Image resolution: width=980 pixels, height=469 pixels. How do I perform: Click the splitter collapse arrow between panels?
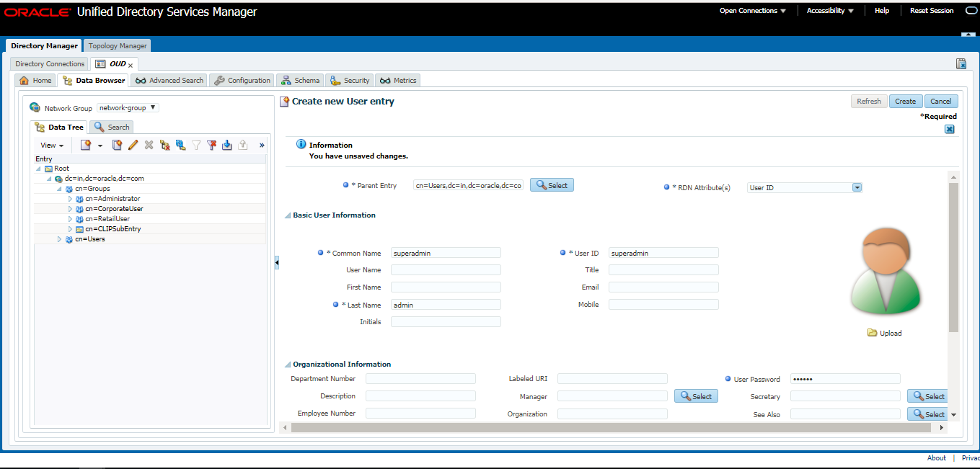[x=276, y=264]
